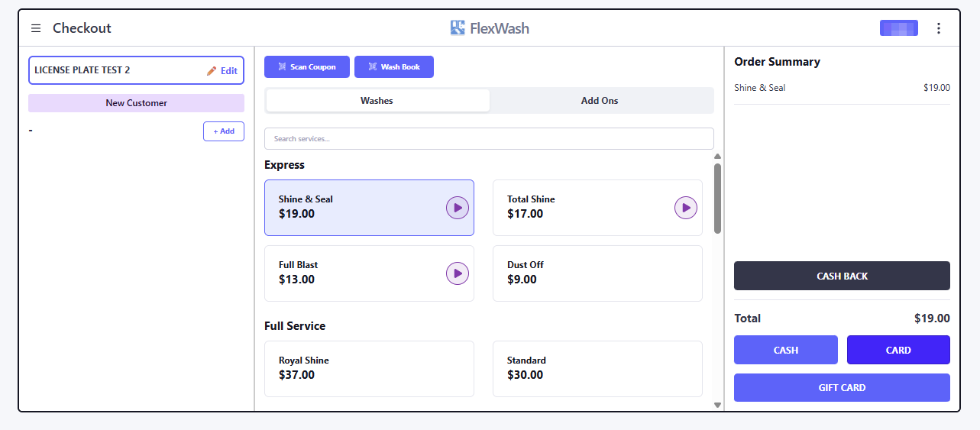Open the Wash Book
Screen dimensions: 980x430
[x=394, y=67]
